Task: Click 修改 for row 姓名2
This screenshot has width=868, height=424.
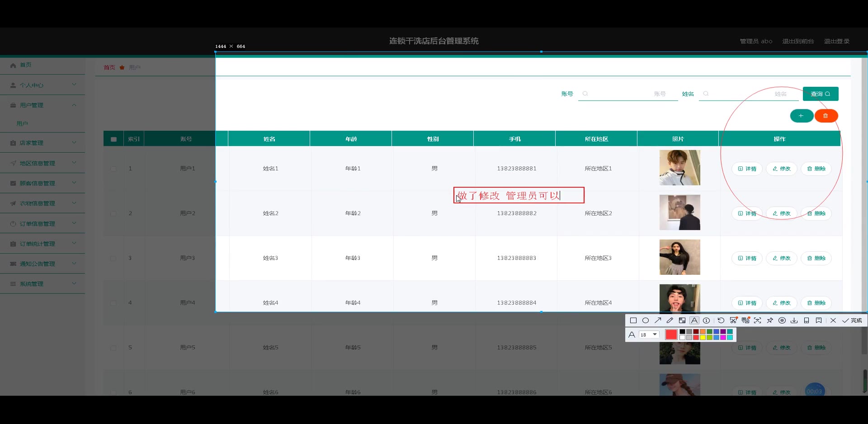Action: [x=781, y=213]
